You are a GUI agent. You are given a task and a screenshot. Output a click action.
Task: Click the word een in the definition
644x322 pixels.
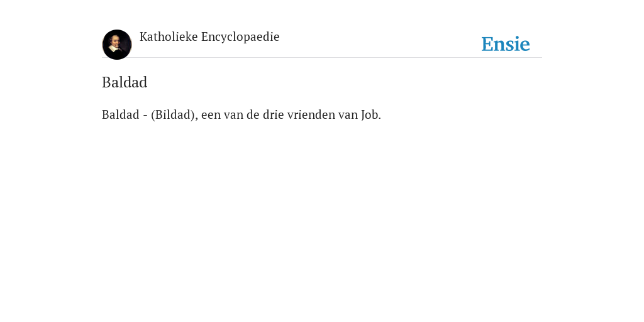211,116
